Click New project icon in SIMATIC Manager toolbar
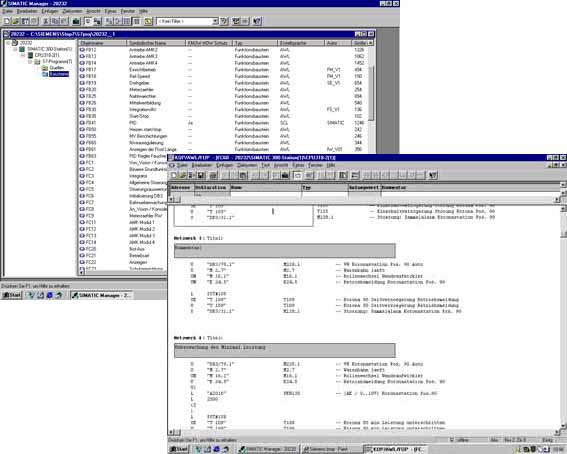Image resolution: width=567 pixels, height=454 pixels. point(7,21)
